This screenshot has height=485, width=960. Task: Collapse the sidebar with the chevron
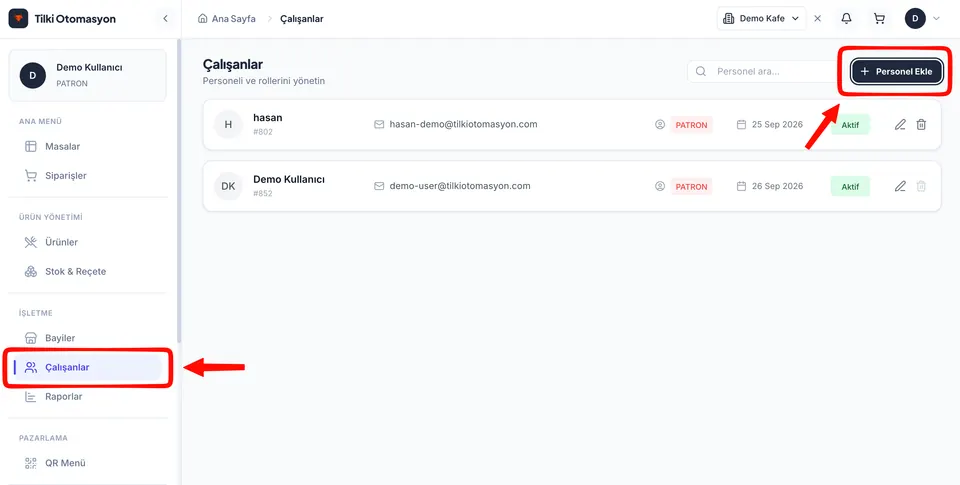pyautogui.click(x=165, y=18)
